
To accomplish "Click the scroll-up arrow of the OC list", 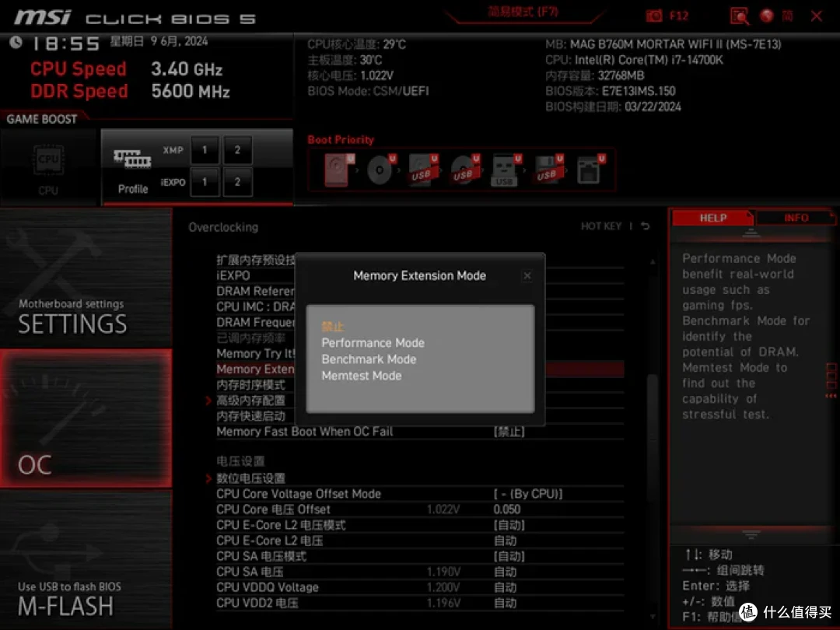I will [652, 262].
